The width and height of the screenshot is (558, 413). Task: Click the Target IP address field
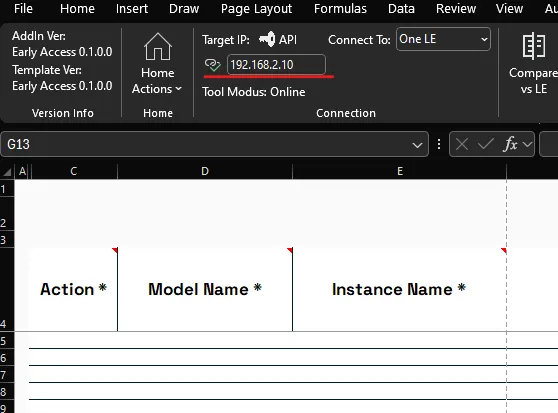(x=276, y=65)
